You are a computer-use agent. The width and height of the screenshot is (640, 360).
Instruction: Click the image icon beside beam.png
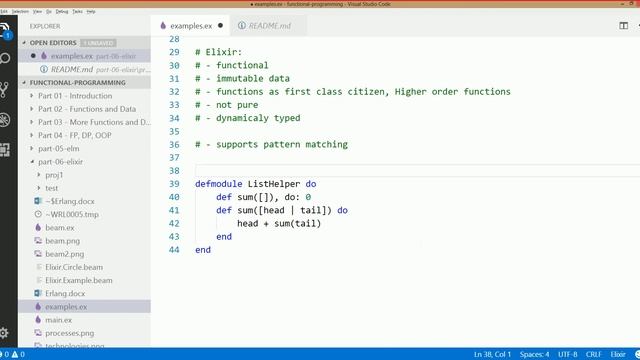coord(38,240)
